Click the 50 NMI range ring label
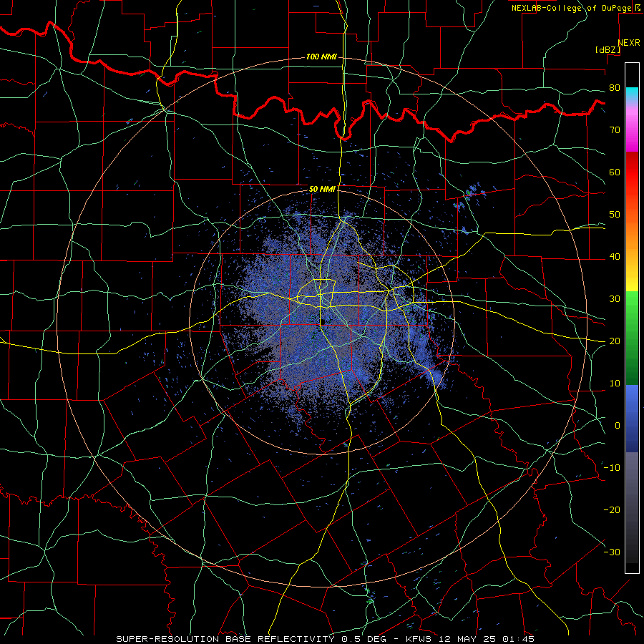Viewport: 644px width, 644px height. point(321,189)
